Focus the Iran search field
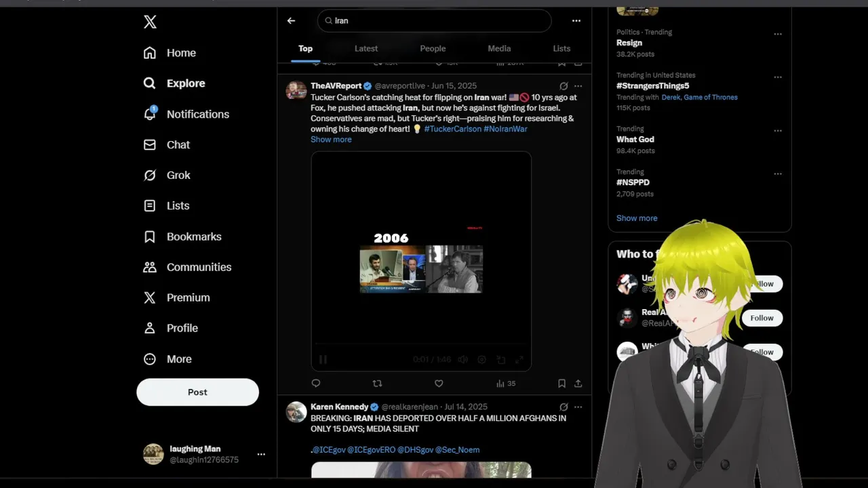This screenshot has width=868, height=488. [434, 21]
